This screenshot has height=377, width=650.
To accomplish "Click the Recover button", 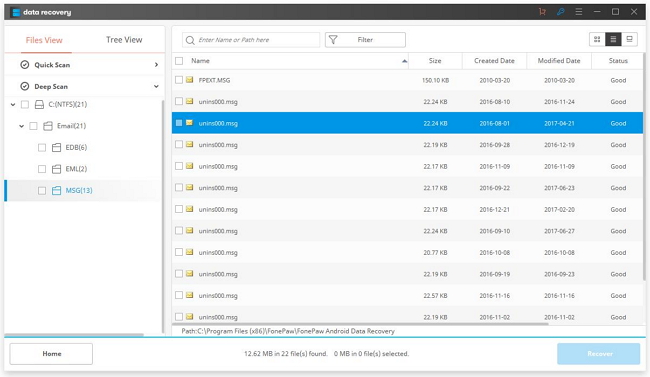I will [x=599, y=354].
